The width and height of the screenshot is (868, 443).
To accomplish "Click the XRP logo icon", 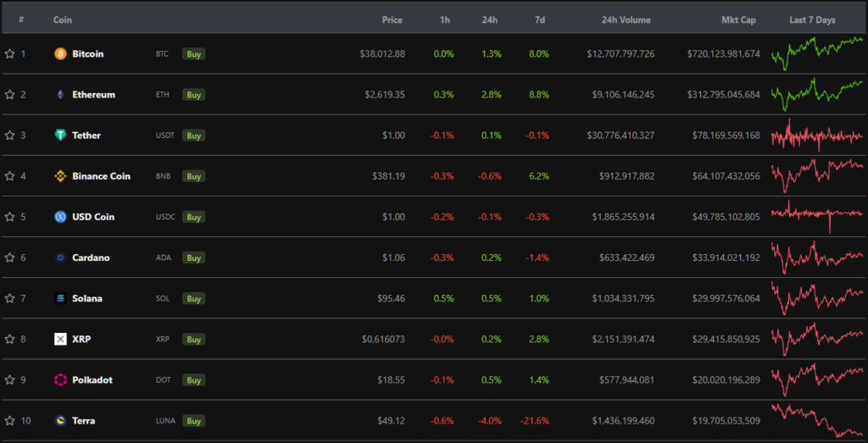I will (60, 339).
